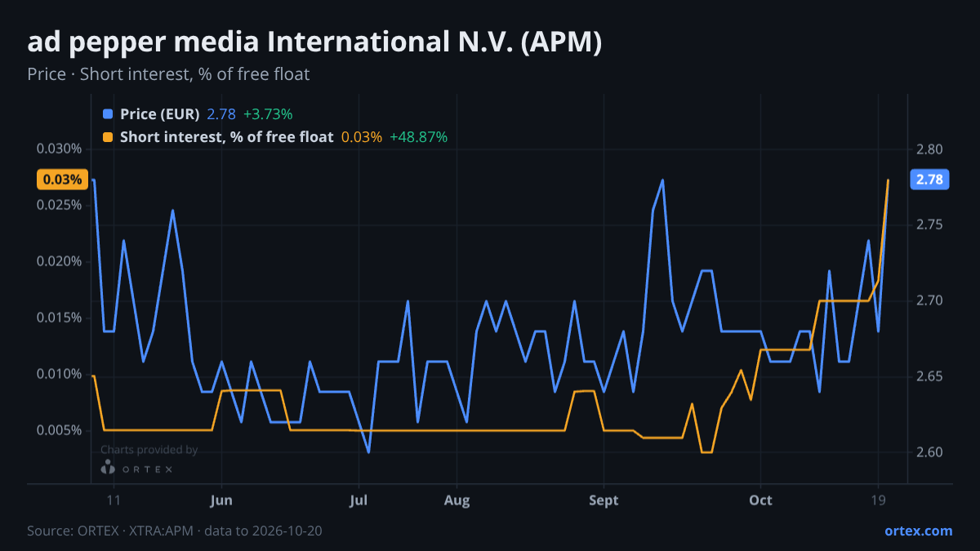
Task: Click the 2.75 right axis label
Action: coord(929,225)
